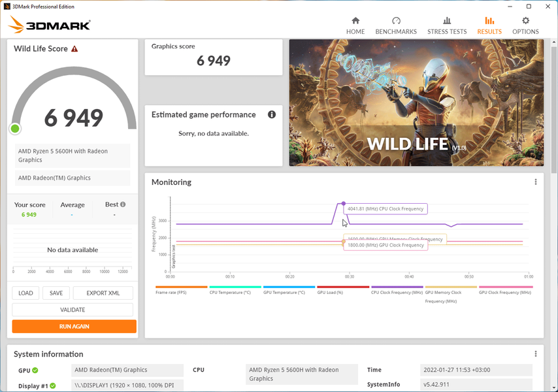Toggle CPU Temperature legend item

(235, 290)
